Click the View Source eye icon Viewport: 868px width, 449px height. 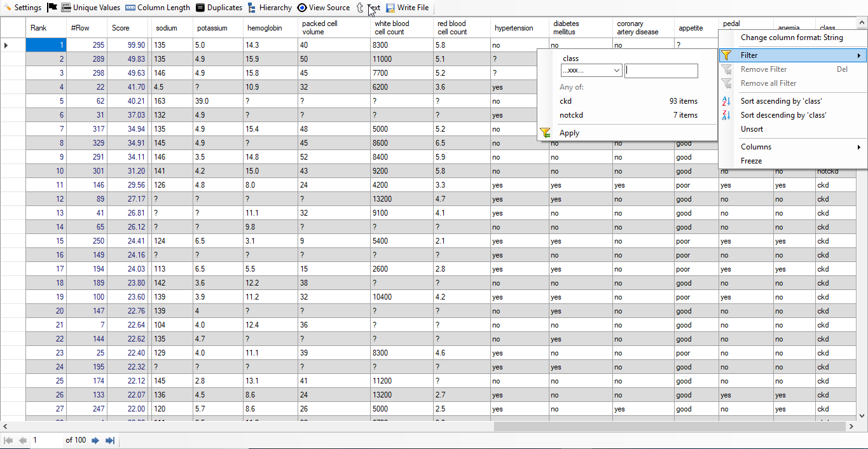point(302,8)
